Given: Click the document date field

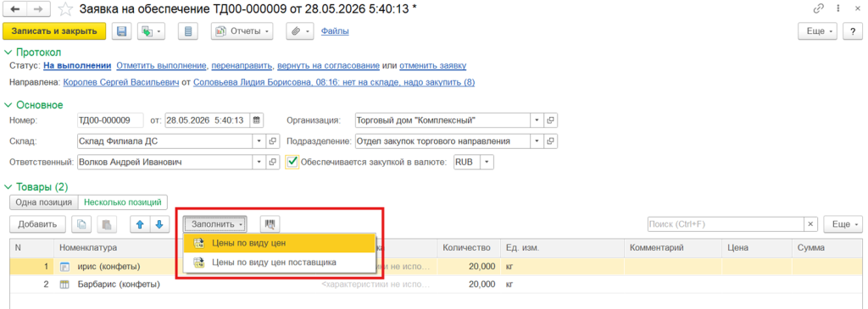Looking at the screenshot, I should point(208,120).
